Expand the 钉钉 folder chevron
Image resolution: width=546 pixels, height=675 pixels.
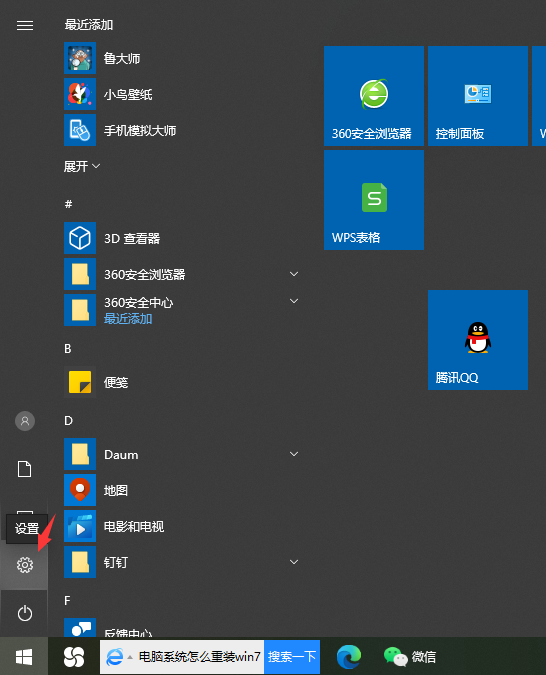[294, 562]
